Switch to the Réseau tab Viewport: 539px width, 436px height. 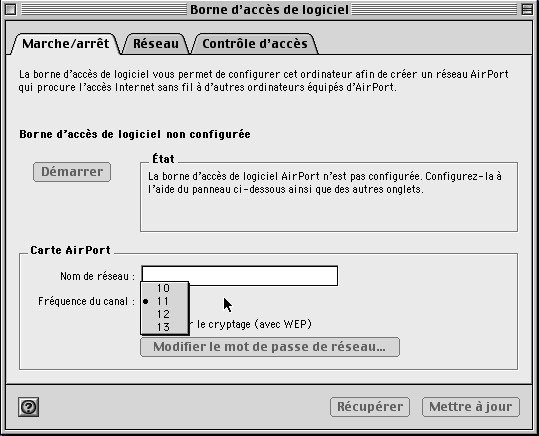156,44
